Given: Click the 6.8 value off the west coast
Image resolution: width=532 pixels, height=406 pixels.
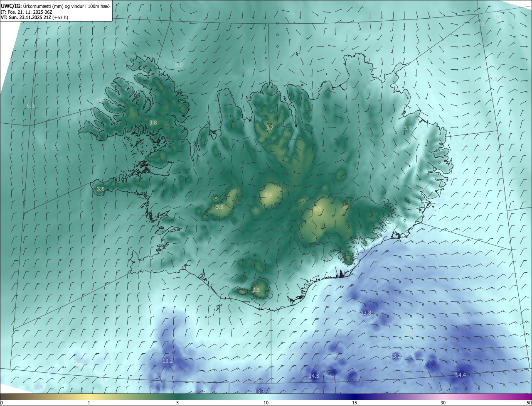Looking at the screenshot, I should pyautogui.click(x=30, y=106).
